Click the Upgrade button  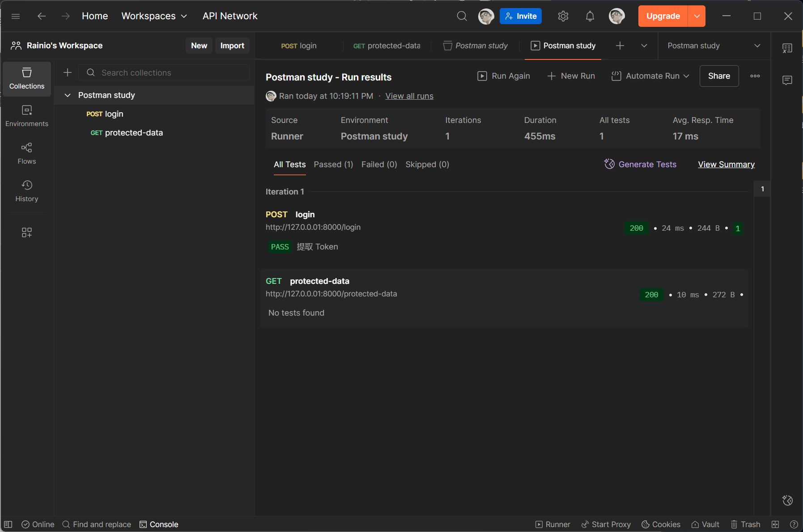663,16
